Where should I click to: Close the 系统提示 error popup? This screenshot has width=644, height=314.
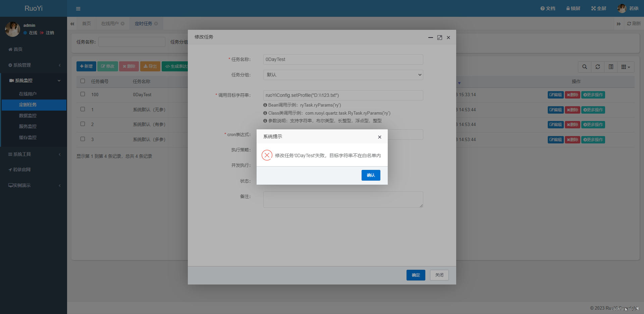(x=379, y=137)
